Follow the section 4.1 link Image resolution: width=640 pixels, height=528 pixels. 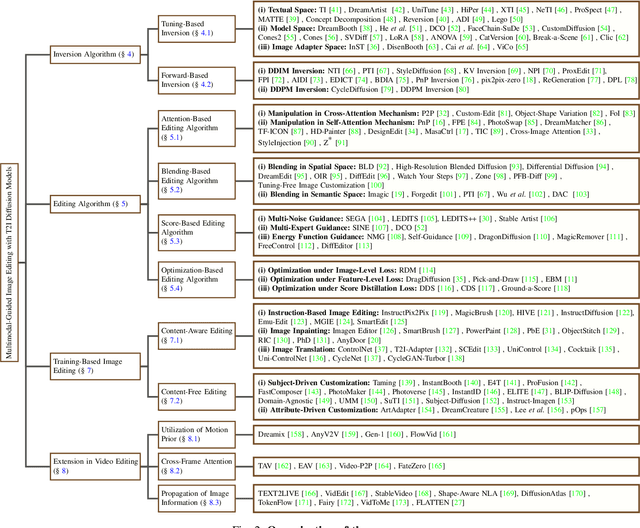(206, 33)
